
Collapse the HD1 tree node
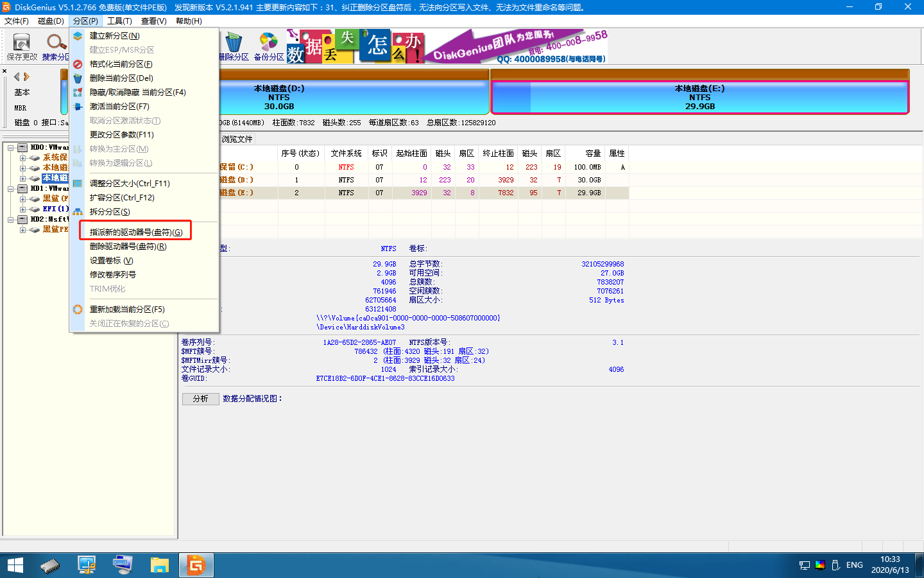(x=11, y=189)
